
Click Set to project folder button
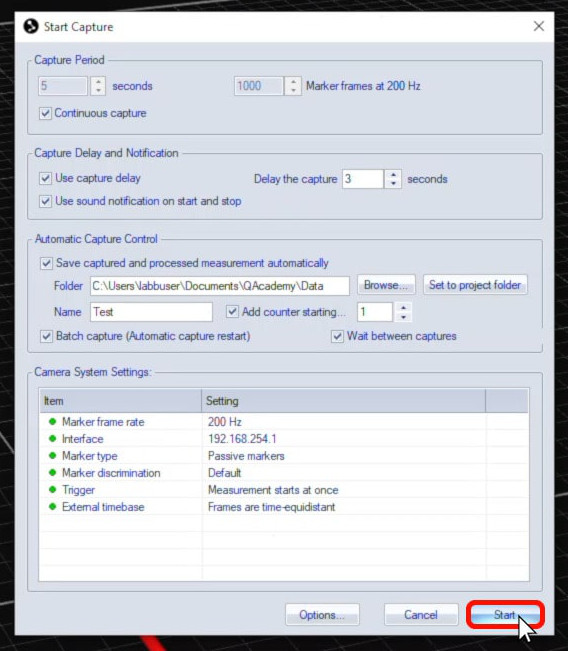click(475, 285)
